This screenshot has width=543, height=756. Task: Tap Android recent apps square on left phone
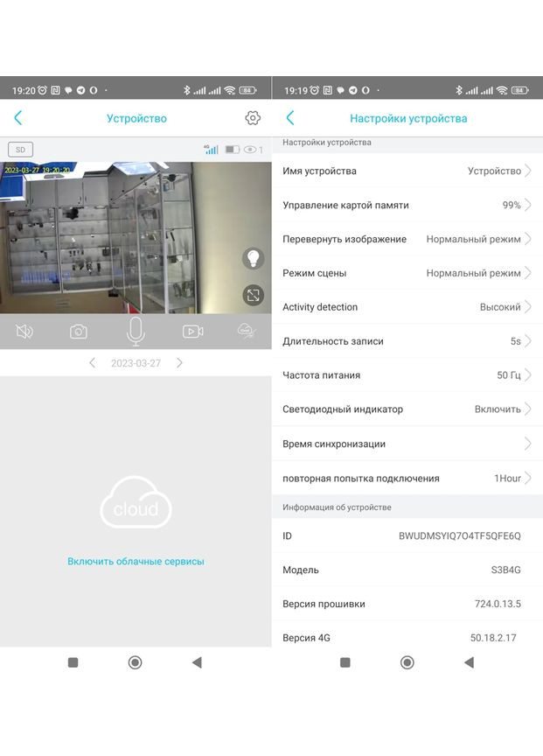(x=73, y=662)
